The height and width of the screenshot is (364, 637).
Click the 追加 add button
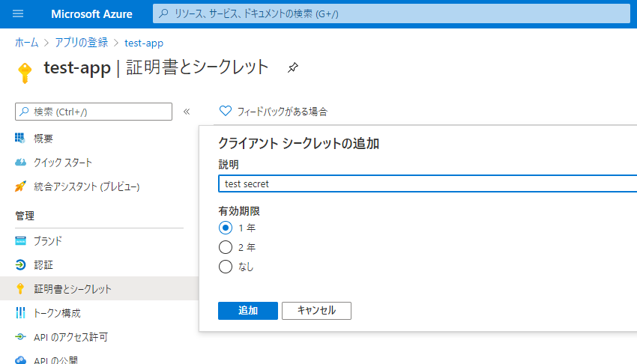(248, 311)
